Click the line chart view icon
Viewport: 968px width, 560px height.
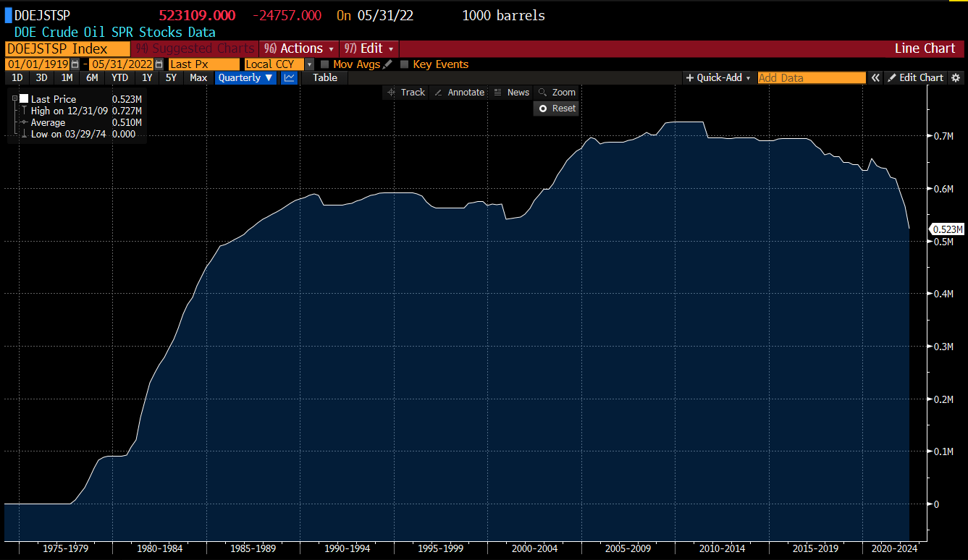pos(289,77)
